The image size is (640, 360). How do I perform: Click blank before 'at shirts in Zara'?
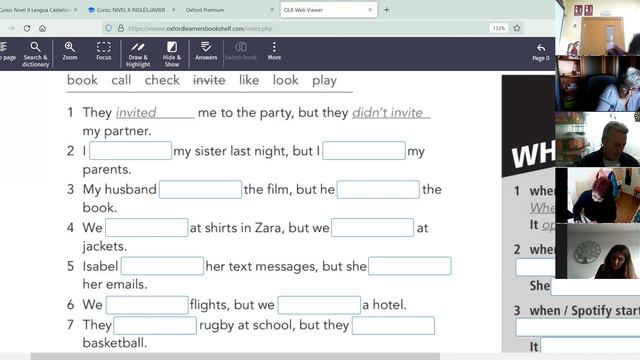[147, 227]
